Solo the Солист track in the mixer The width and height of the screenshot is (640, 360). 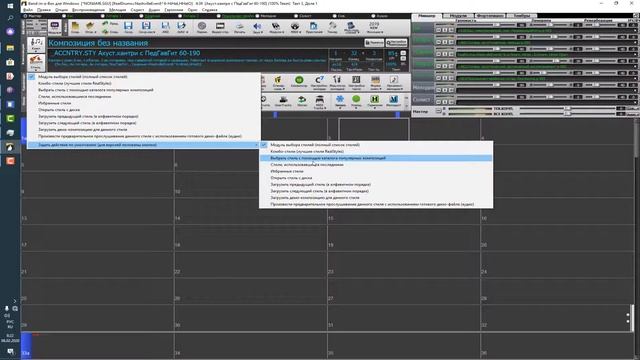(x=444, y=102)
